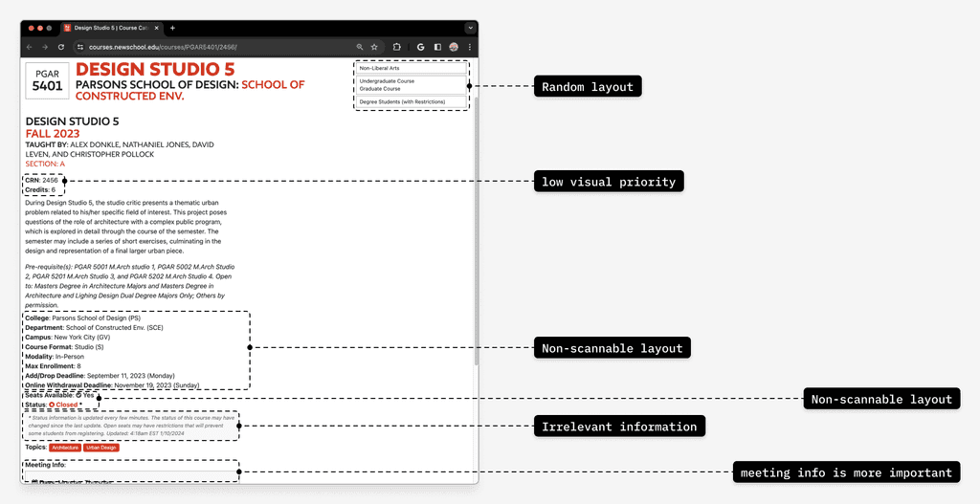The width and height of the screenshot is (980, 504).
Task: Select the Design Studio 5 Course Catalog tab
Action: (111, 28)
